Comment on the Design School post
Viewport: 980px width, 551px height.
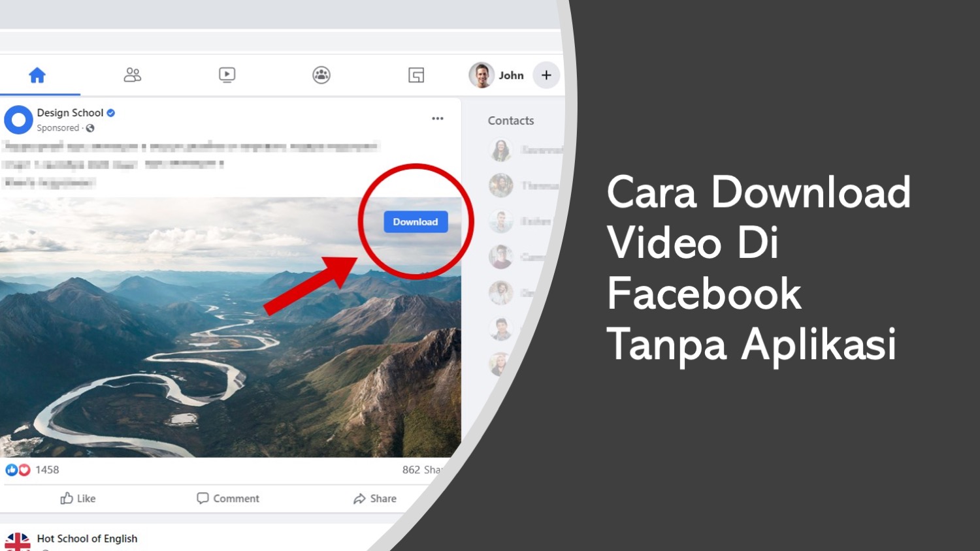(228, 499)
